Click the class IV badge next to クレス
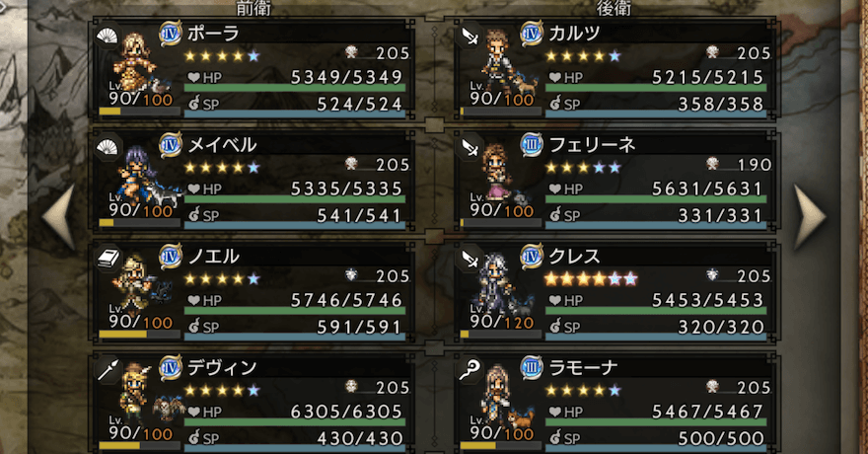The image size is (868, 454). (532, 257)
